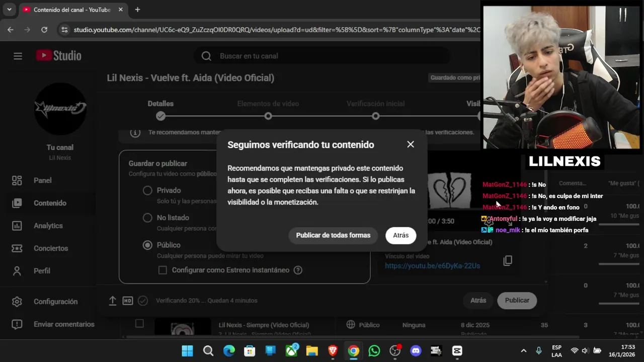This screenshot has width=644, height=362.
Task: Click the help icon beside Estreno instantáneo
Action: pyautogui.click(x=298, y=270)
